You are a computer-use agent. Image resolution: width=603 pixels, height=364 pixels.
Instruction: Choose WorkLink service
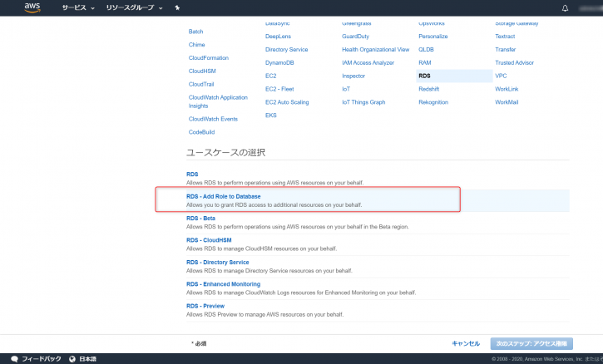tap(507, 89)
